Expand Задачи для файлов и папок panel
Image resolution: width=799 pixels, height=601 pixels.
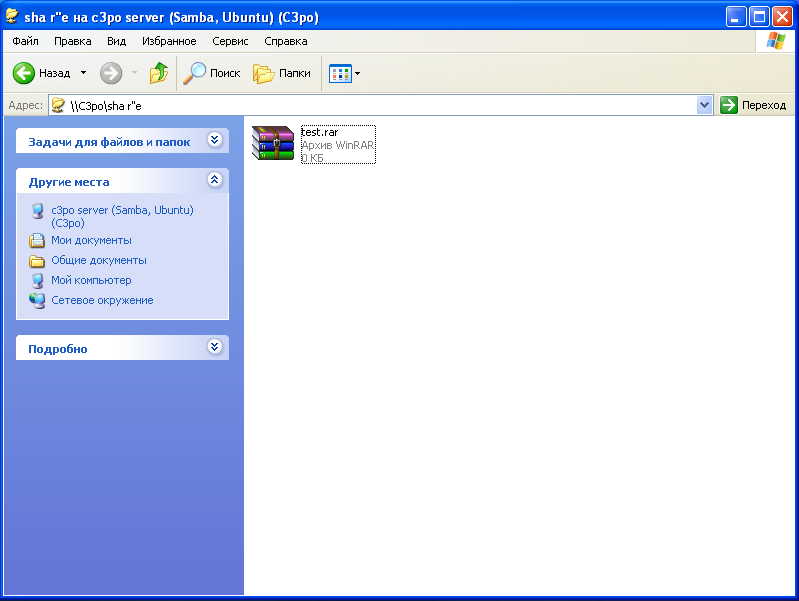(215, 140)
